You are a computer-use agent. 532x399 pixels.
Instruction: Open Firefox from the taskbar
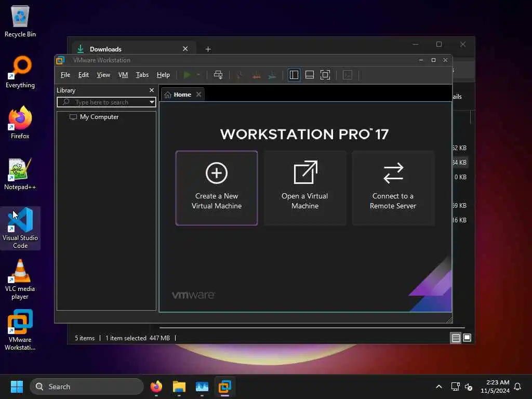156,387
